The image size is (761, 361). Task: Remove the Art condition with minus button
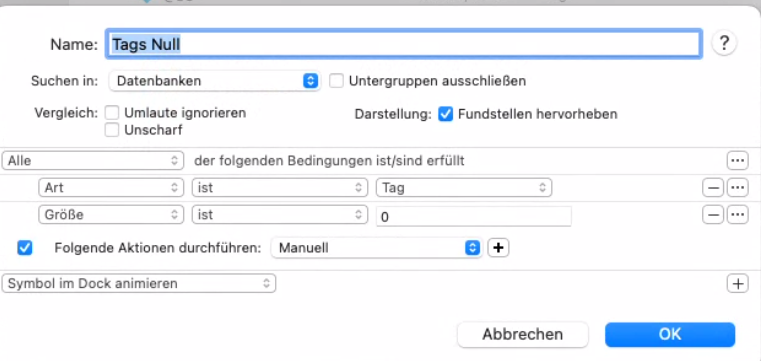pyautogui.click(x=713, y=187)
